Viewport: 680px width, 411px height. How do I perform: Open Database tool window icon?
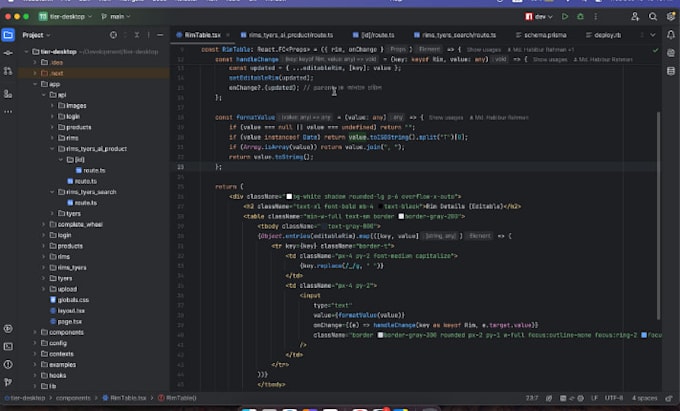[671, 71]
